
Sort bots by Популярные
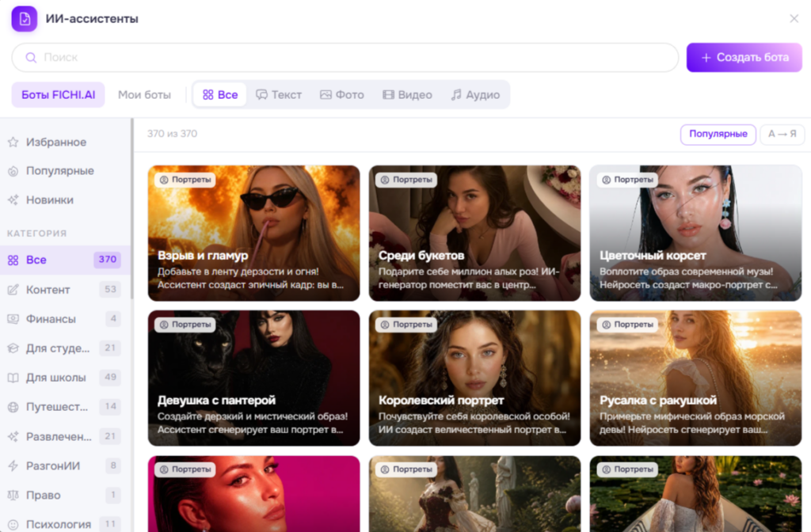[718, 135]
